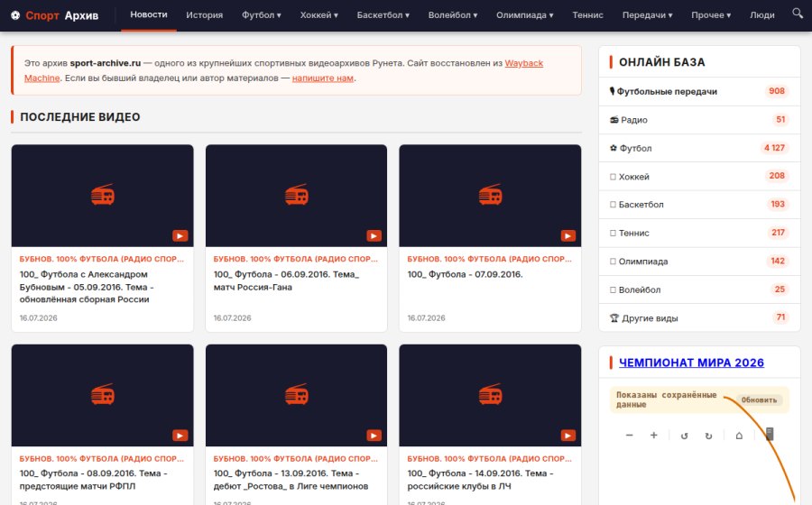Open the Олимпиада category in the sidebar list
The height and width of the screenshot is (505, 812).
coord(699,262)
